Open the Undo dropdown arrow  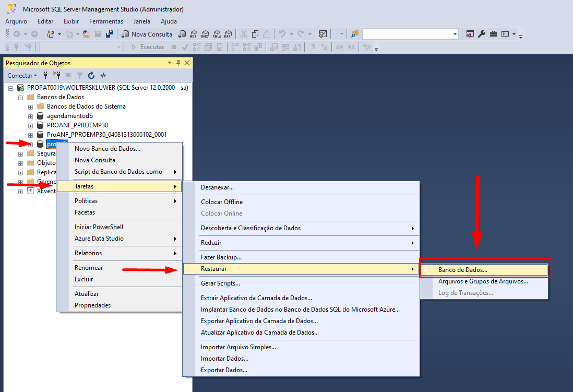coord(292,34)
